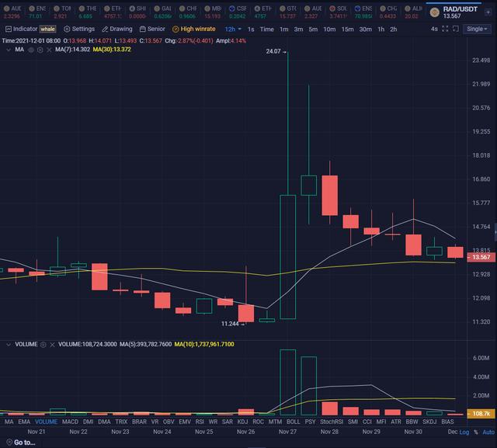Select the 15m timeframe
The width and height of the screenshot is (497, 448).
(x=347, y=29)
